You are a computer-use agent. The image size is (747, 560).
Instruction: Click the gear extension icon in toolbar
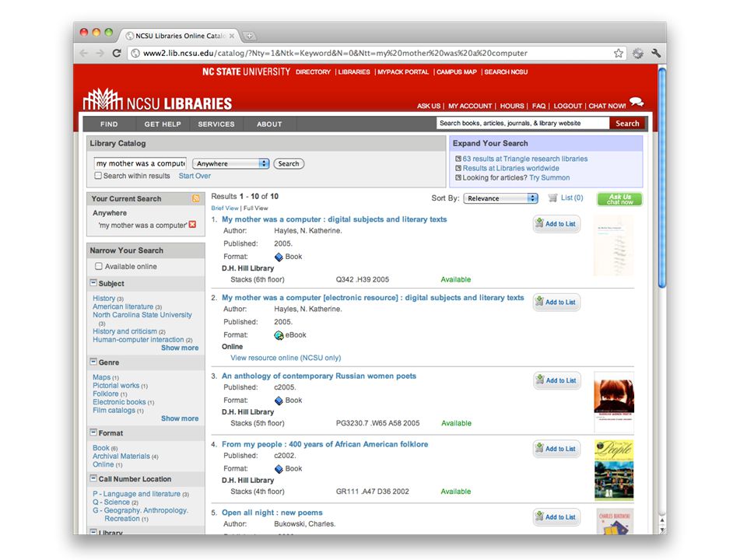point(638,53)
